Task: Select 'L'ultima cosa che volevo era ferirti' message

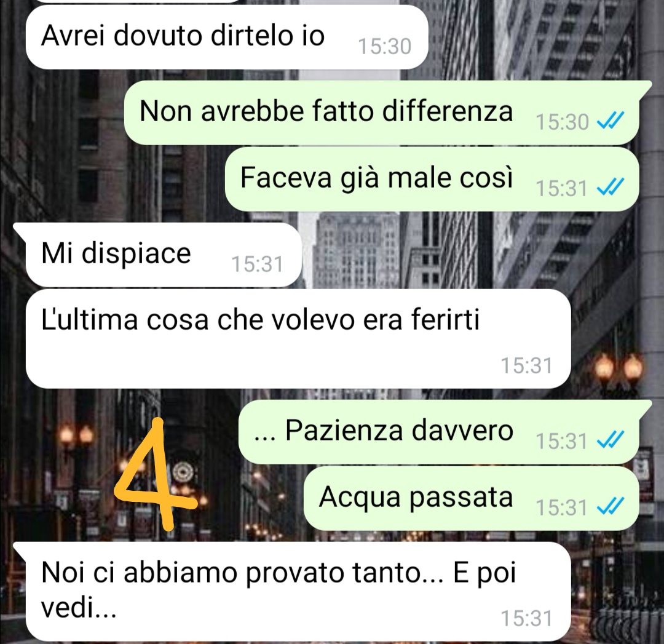Action: 298,338
